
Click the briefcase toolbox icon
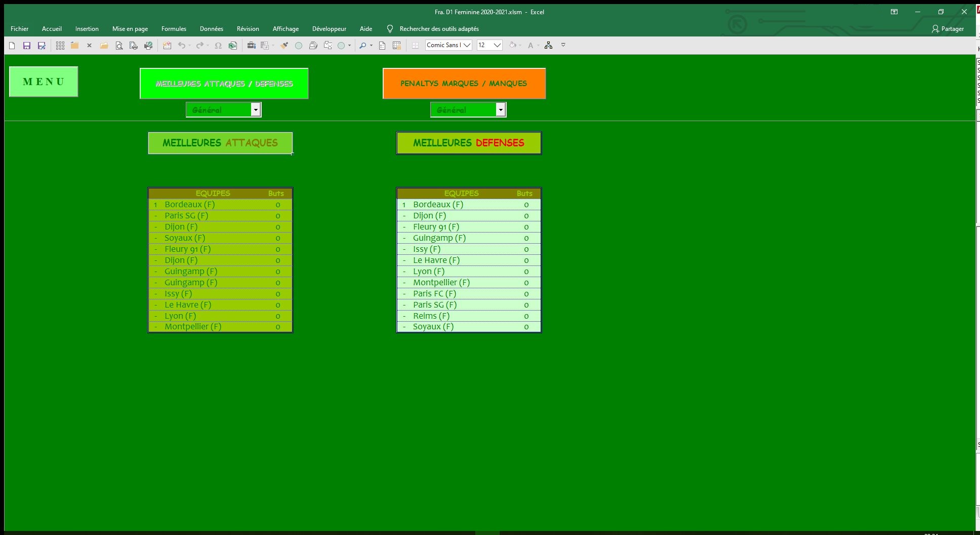[x=251, y=46]
